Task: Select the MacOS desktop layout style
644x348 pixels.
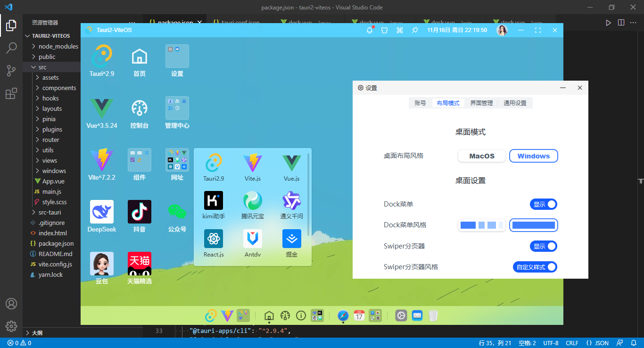Action: click(481, 156)
